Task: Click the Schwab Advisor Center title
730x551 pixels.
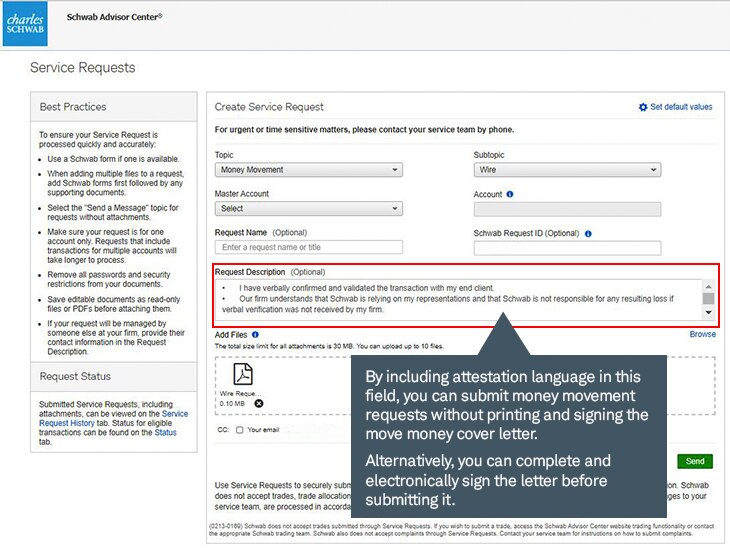Action: 115,17
